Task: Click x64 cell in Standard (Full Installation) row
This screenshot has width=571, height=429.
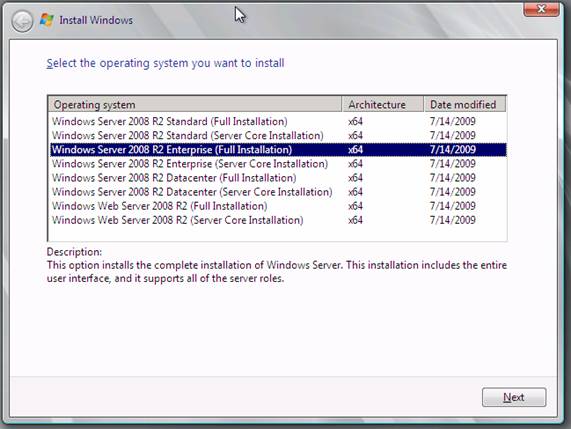Action: pos(355,121)
